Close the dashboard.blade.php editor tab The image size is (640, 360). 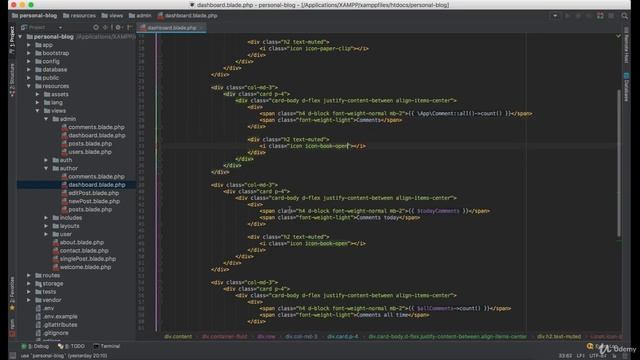coord(202,28)
